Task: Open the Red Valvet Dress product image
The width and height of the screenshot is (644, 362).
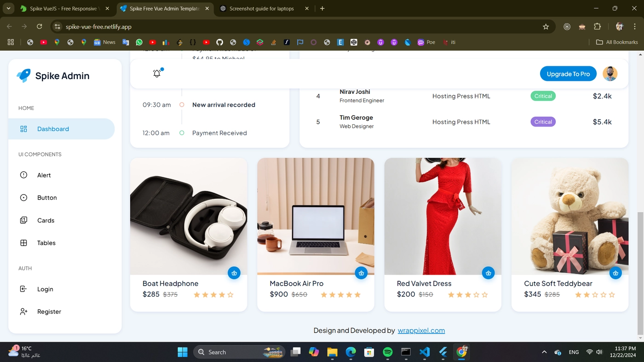Action: pos(443,216)
